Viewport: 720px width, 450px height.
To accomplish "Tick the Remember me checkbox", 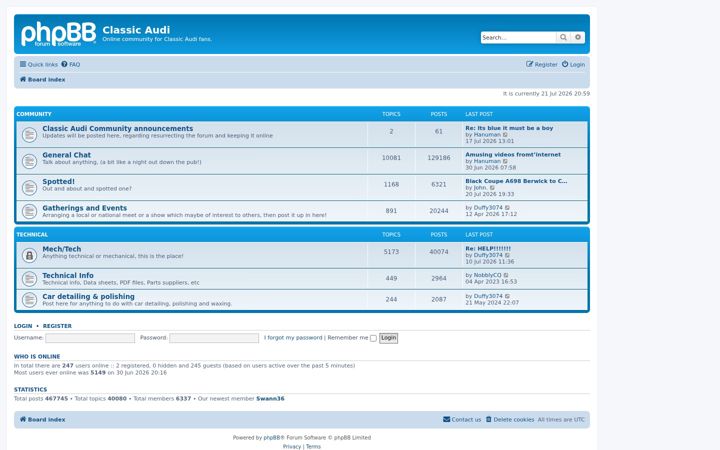I will (x=373, y=338).
